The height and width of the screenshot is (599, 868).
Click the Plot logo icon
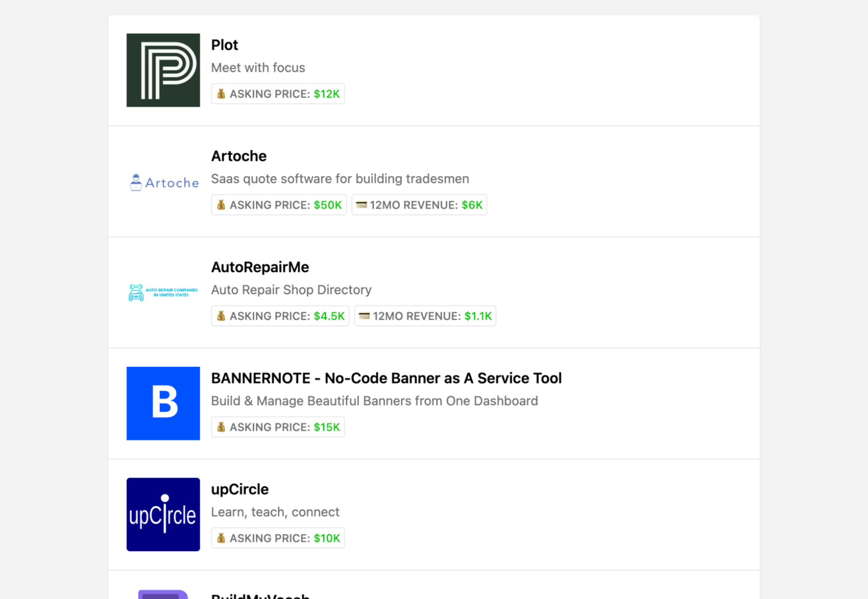point(163,70)
